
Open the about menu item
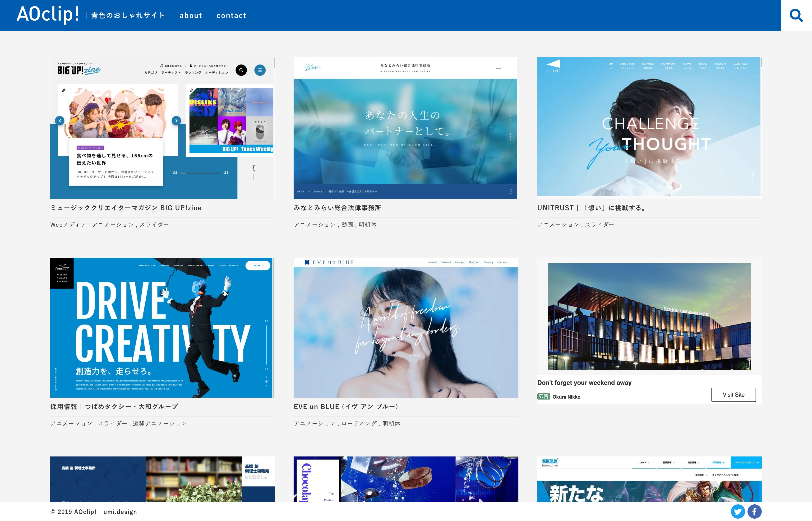[x=191, y=16]
